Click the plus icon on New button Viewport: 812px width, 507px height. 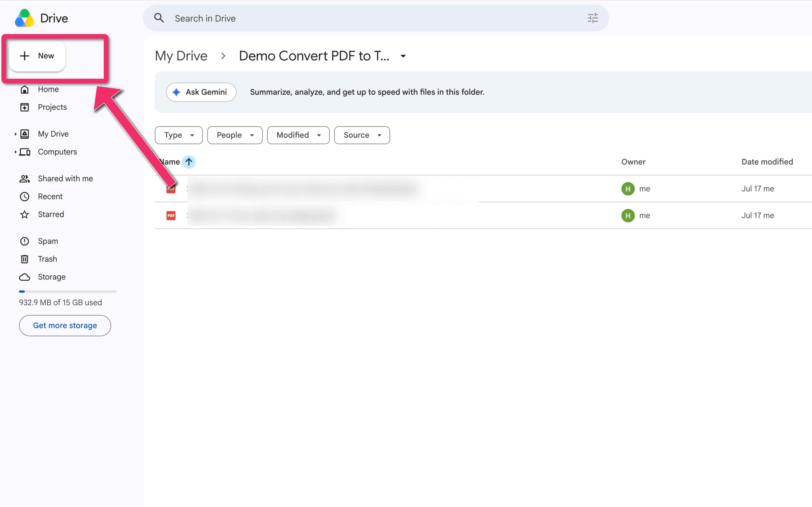[x=24, y=56]
